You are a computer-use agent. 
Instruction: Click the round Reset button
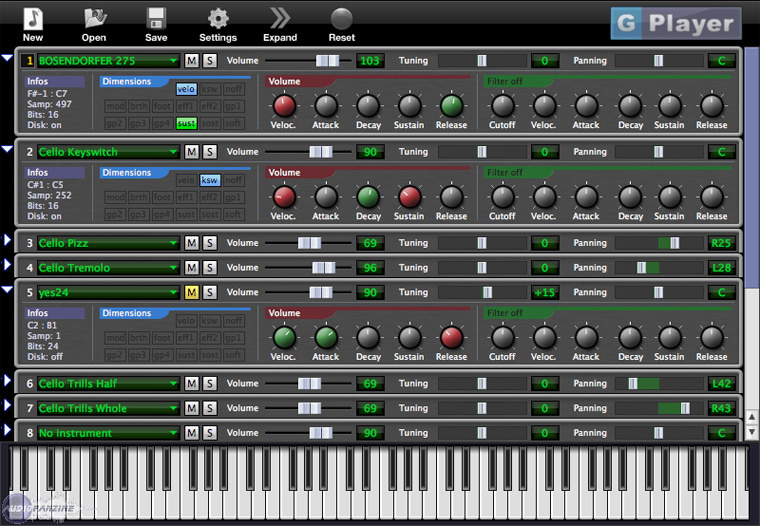pyautogui.click(x=342, y=19)
